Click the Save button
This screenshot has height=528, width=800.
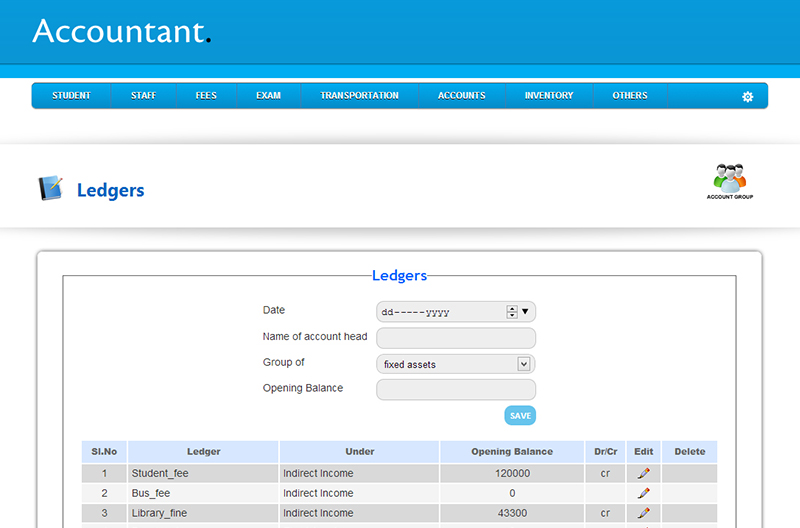(x=520, y=415)
